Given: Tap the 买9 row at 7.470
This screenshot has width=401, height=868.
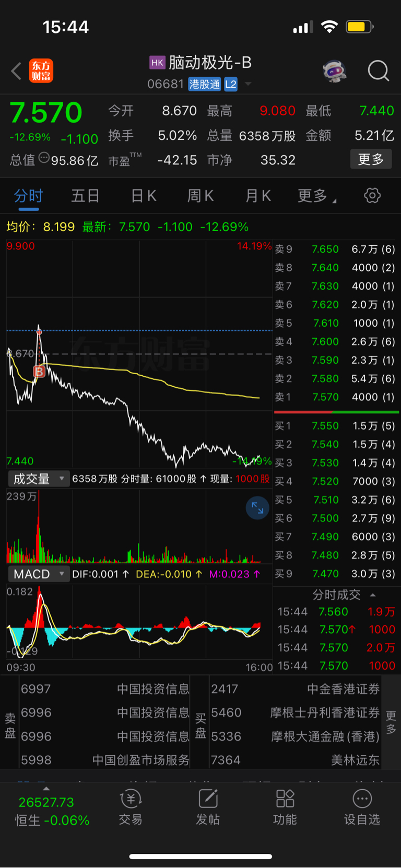Looking at the screenshot, I should coord(335,574).
